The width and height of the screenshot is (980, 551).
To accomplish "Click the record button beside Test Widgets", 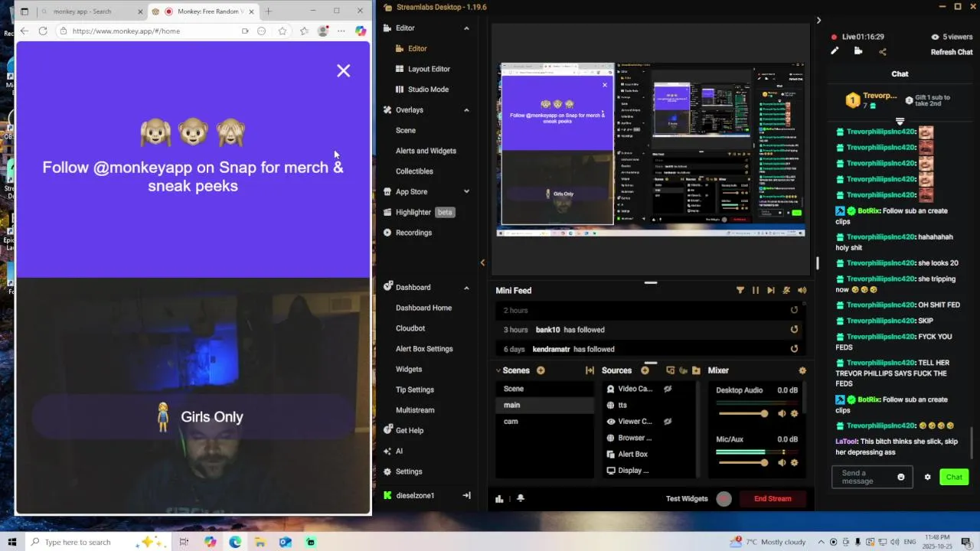I will point(724,499).
